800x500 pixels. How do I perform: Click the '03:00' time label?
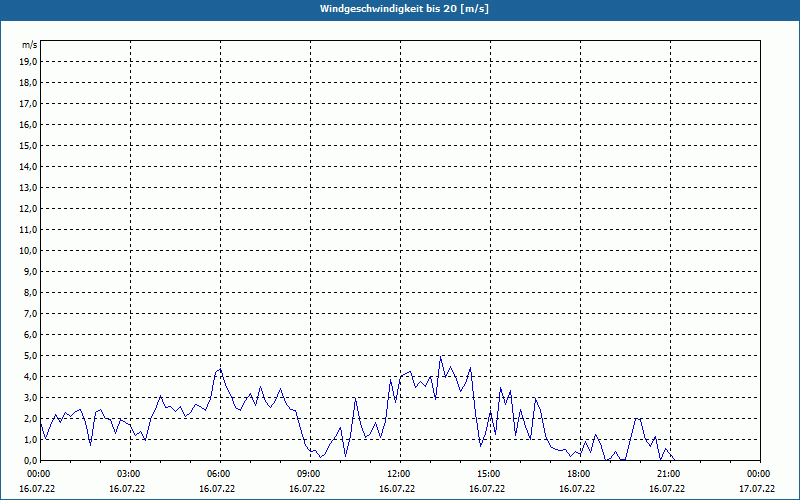click(x=128, y=474)
